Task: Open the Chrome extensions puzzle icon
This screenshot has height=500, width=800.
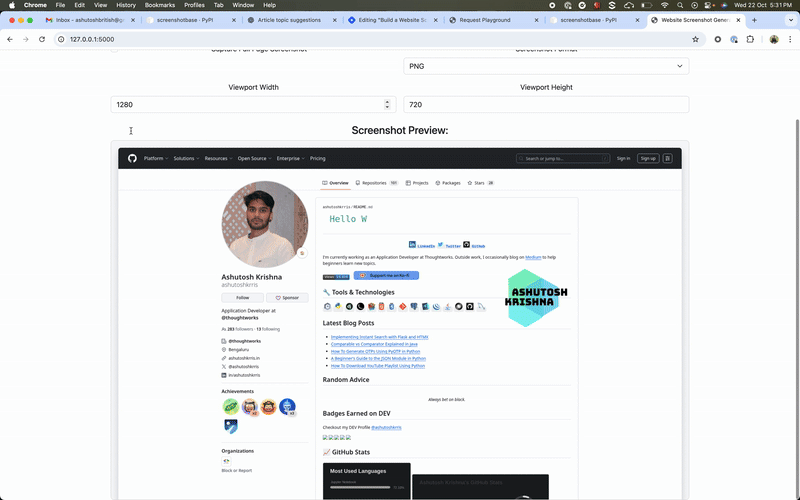Action: tap(751, 39)
